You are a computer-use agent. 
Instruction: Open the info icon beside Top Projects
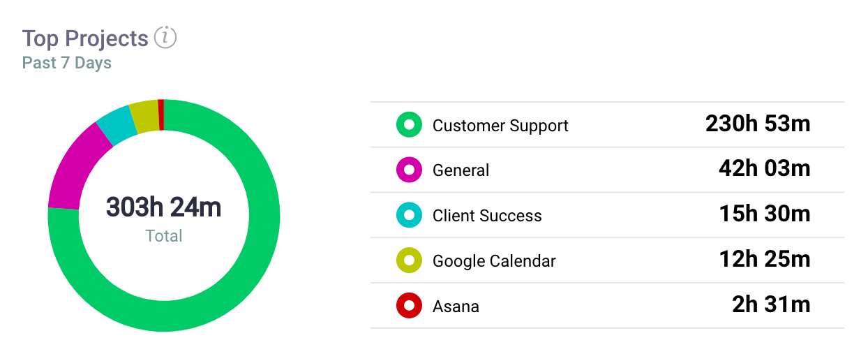[165, 37]
